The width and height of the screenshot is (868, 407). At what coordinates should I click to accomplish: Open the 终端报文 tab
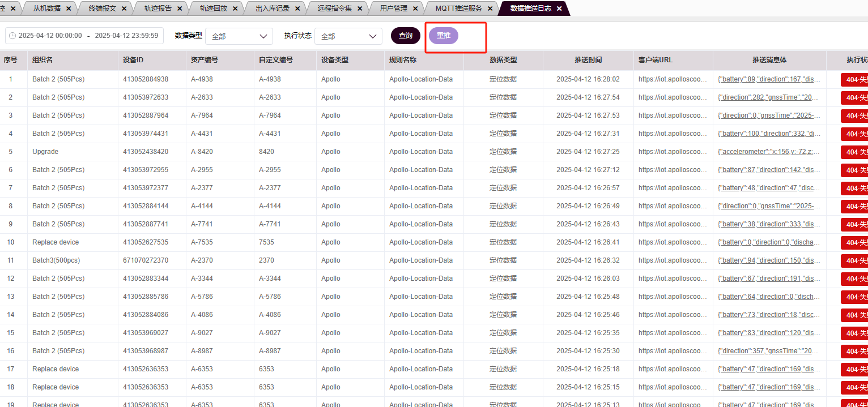[x=103, y=8]
